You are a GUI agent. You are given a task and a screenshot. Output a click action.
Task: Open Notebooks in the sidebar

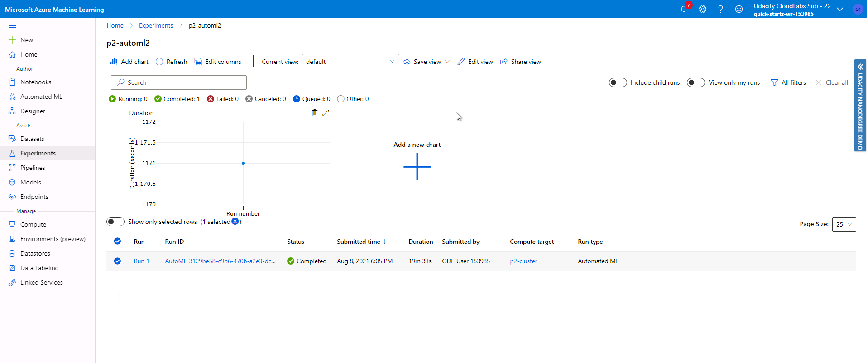pyautogui.click(x=36, y=82)
